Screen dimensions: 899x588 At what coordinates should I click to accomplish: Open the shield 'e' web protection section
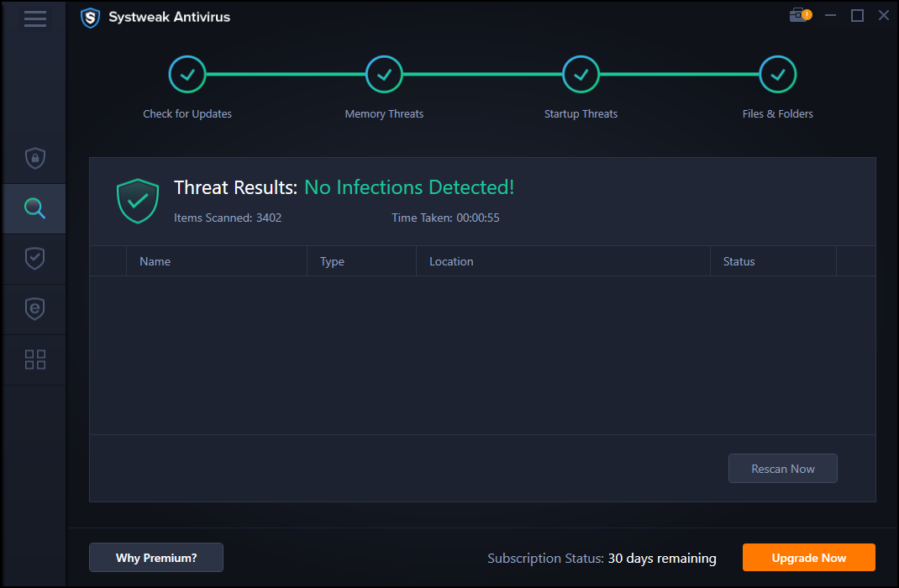(x=35, y=309)
